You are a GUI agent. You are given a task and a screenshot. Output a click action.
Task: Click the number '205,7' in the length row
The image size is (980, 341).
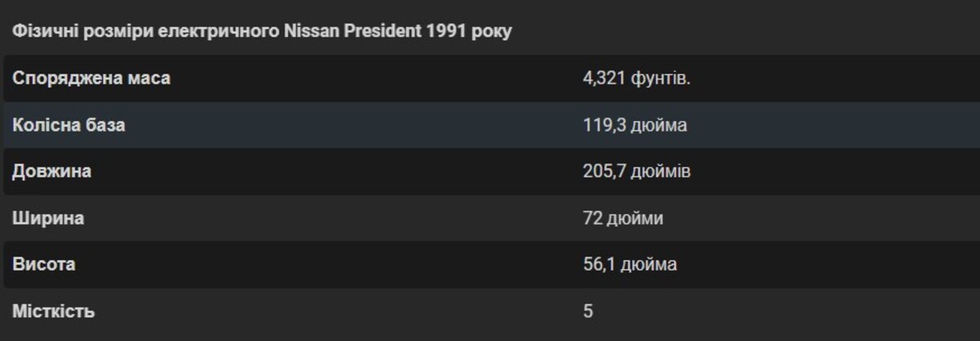click(603, 172)
